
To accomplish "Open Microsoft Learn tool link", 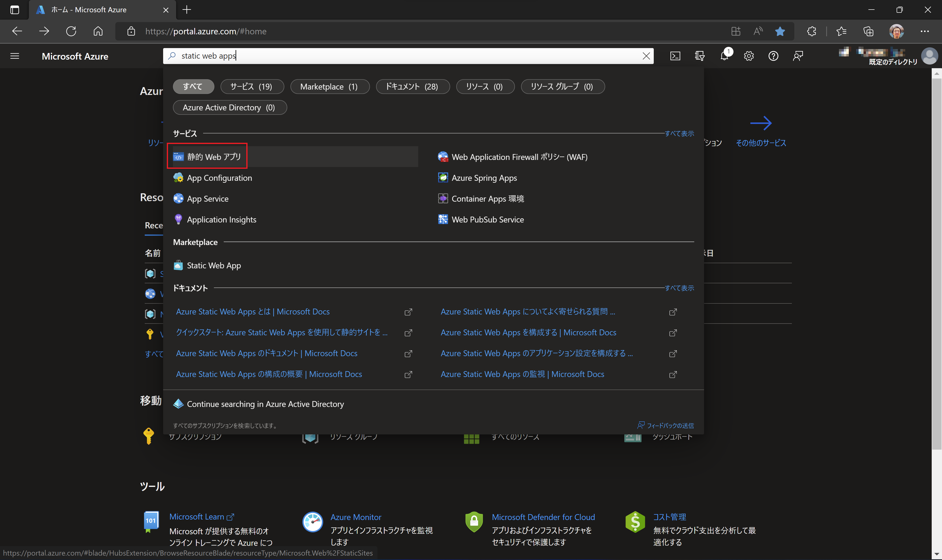I will (202, 517).
